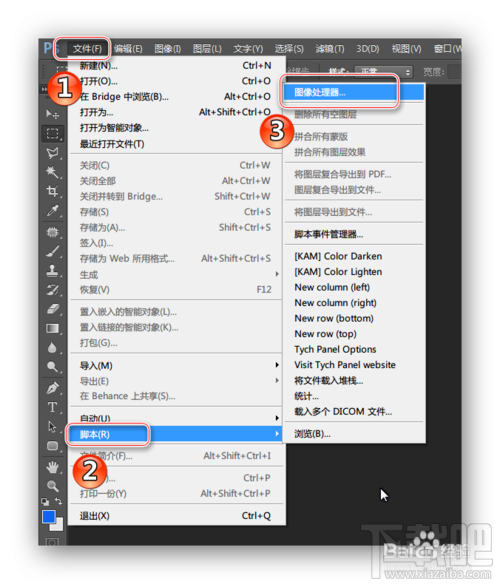Reset default foreground and background colors
Screen dimensions: 500x584
point(45,502)
